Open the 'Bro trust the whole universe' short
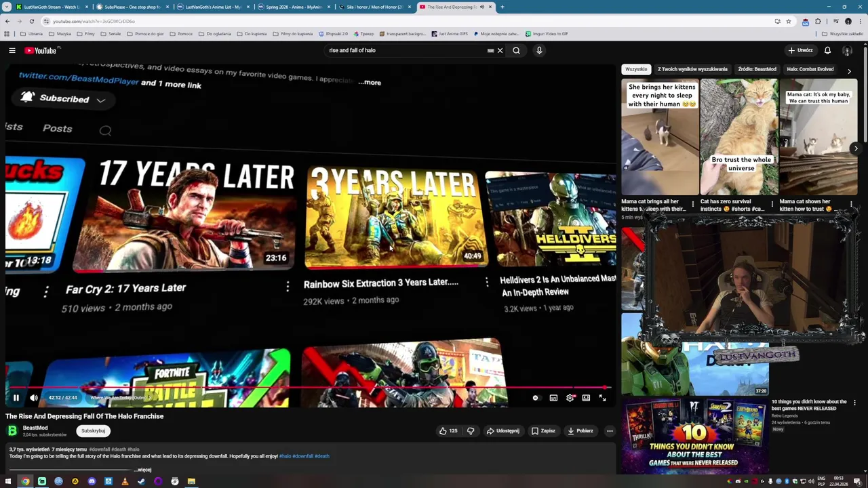This screenshot has height=488, width=868. click(x=739, y=137)
